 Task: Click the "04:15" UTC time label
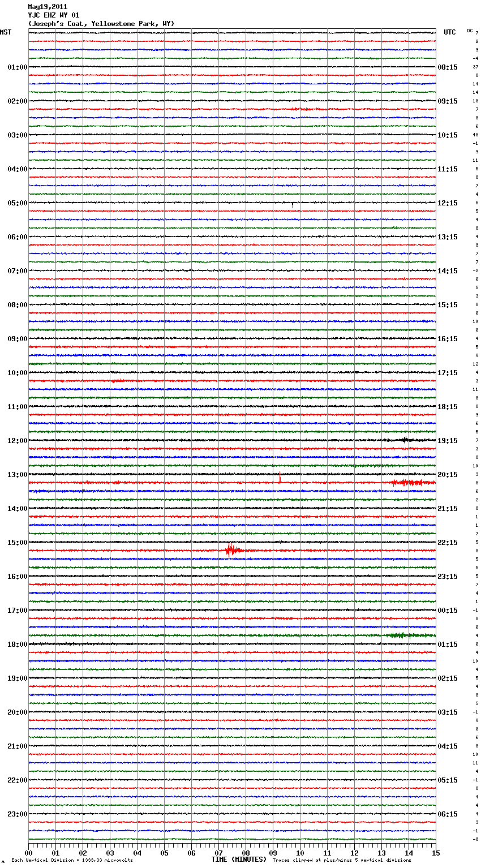coord(448,746)
